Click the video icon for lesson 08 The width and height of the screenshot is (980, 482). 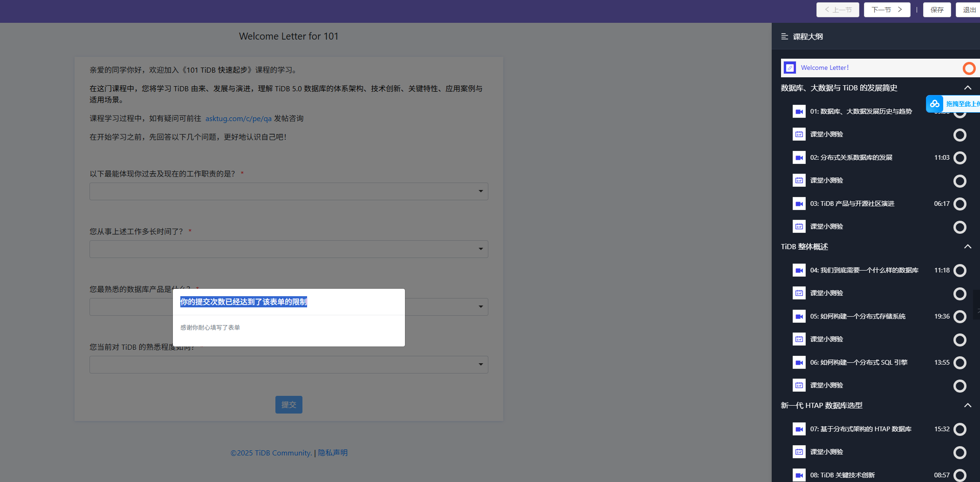(x=799, y=475)
